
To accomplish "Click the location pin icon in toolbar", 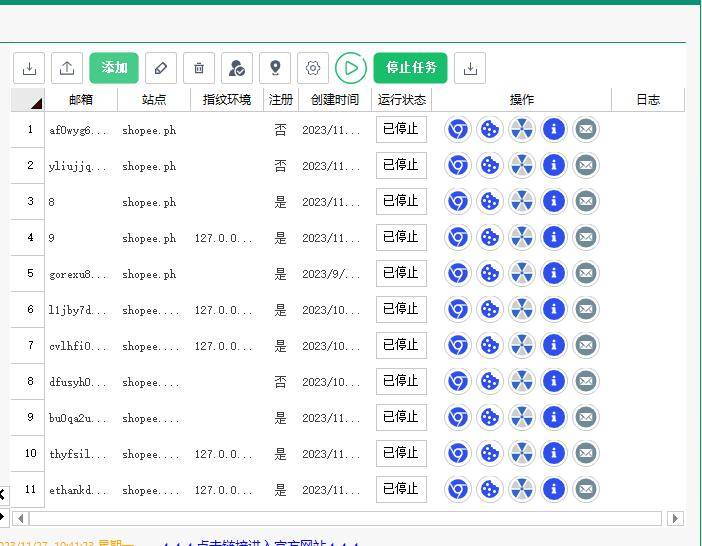I will [x=275, y=68].
